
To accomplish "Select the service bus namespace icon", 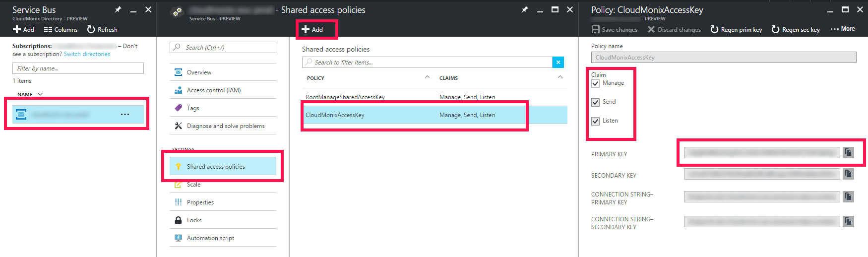I will point(21,115).
